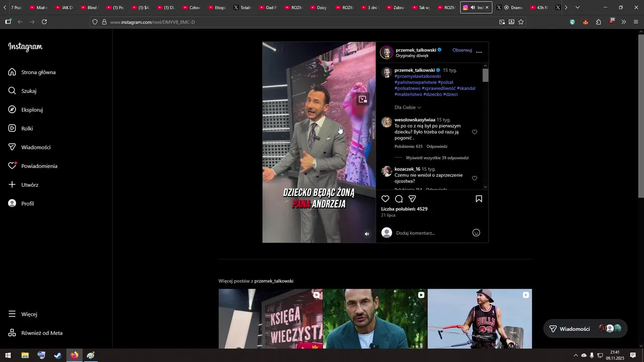Switch to the Etiopi YouTube tab

point(216,8)
